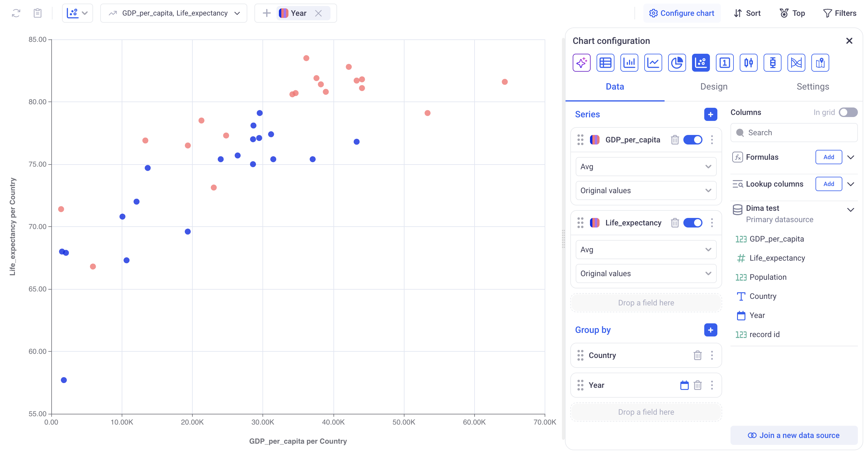Click the Add button next to Formulas
The image size is (868, 455).
point(828,157)
